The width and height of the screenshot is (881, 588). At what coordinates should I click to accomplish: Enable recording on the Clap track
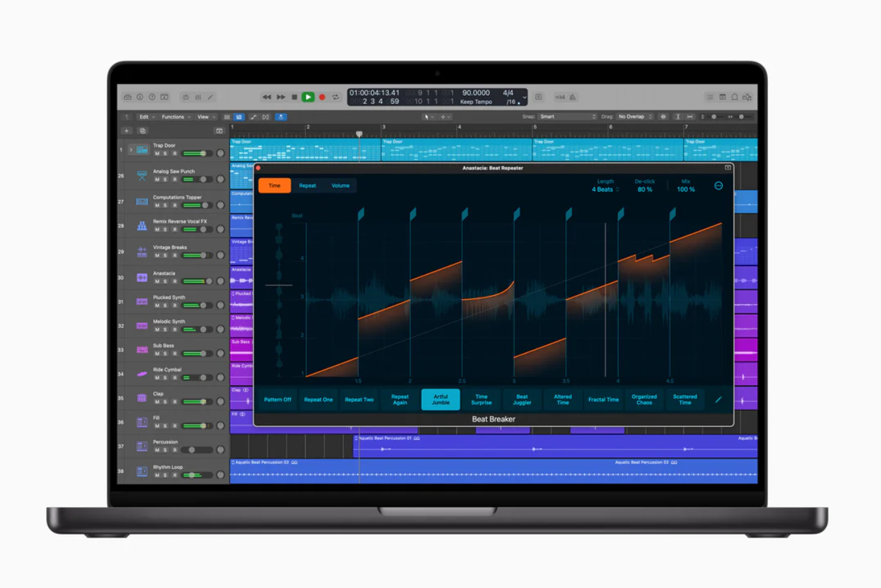tap(175, 400)
